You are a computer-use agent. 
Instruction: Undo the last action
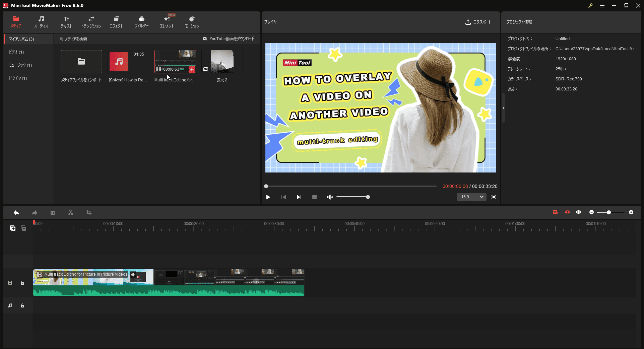pyautogui.click(x=16, y=212)
